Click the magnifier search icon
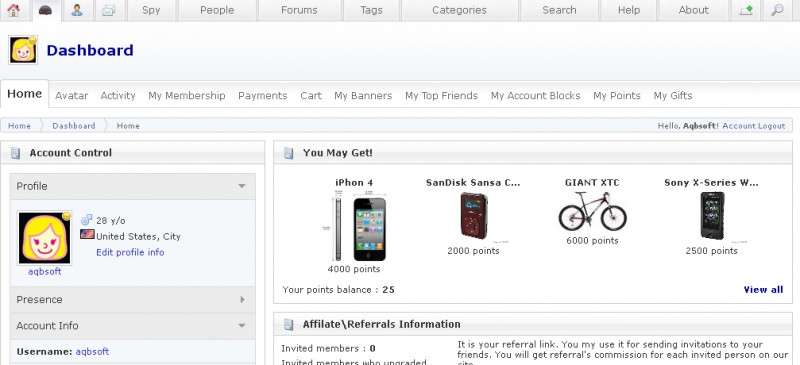The image size is (800, 365). pyautogui.click(x=777, y=10)
